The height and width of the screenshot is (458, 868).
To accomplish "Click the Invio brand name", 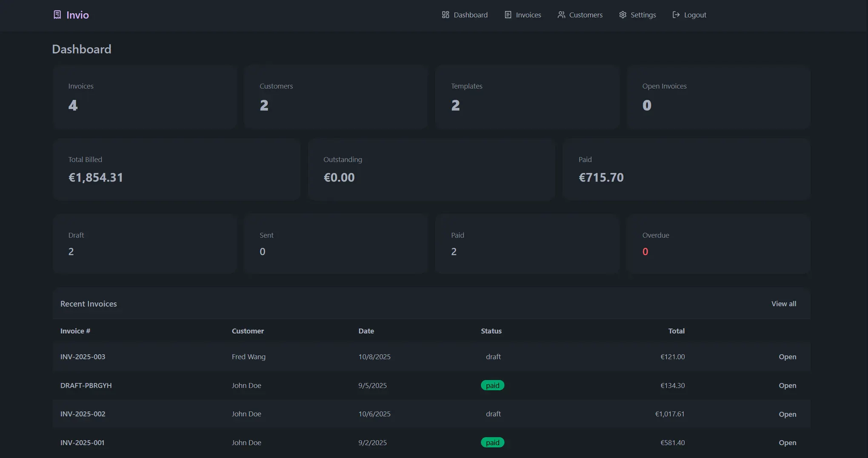I will [x=77, y=15].
